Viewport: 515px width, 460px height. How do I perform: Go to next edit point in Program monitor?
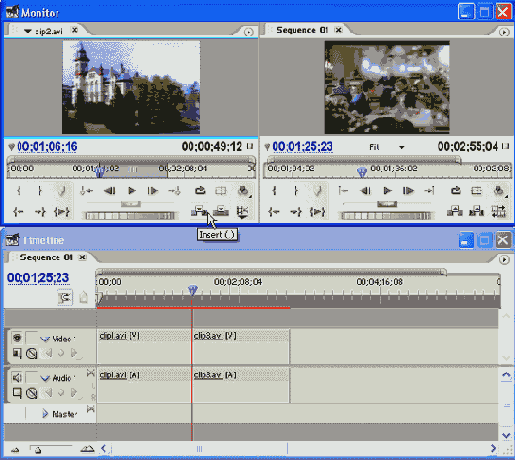[429, 191]
